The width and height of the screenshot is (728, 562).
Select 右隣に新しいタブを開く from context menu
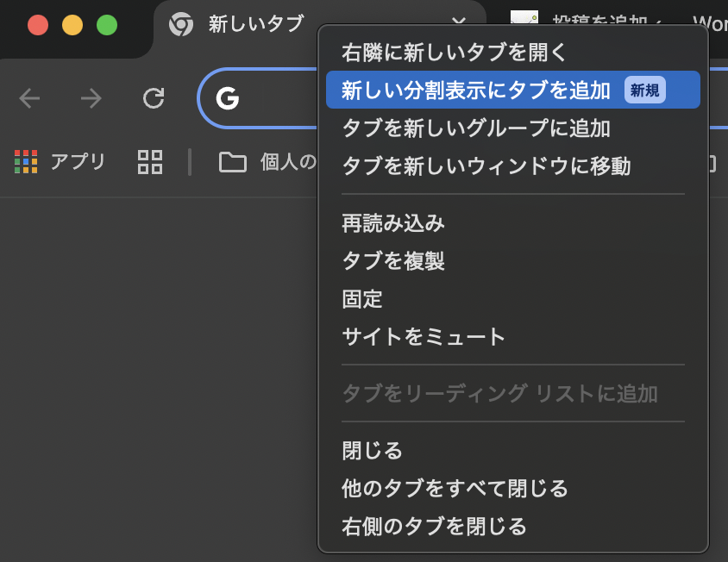click(455, 52)
